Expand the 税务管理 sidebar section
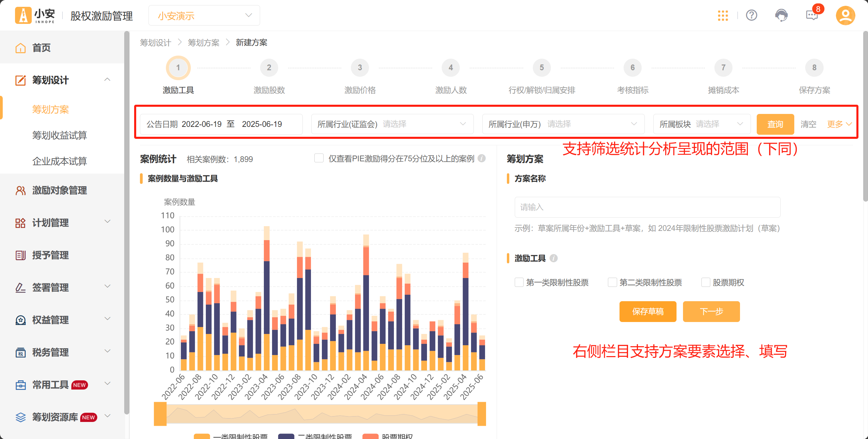This screenshot has height=439, width=868. pyautogui.click(x=108, y=351)
